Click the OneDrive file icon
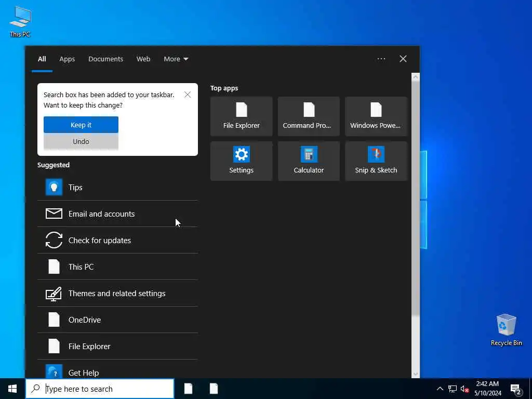 (54, 320)
